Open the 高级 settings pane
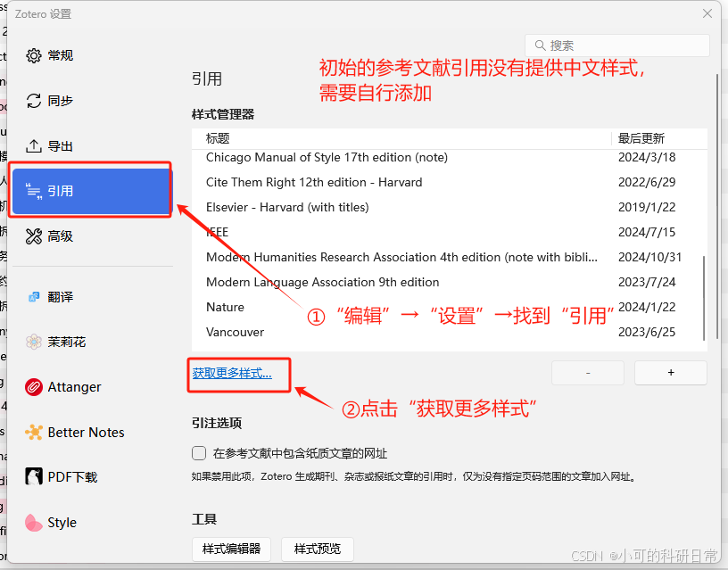728x570 pixels. [93, 236]
